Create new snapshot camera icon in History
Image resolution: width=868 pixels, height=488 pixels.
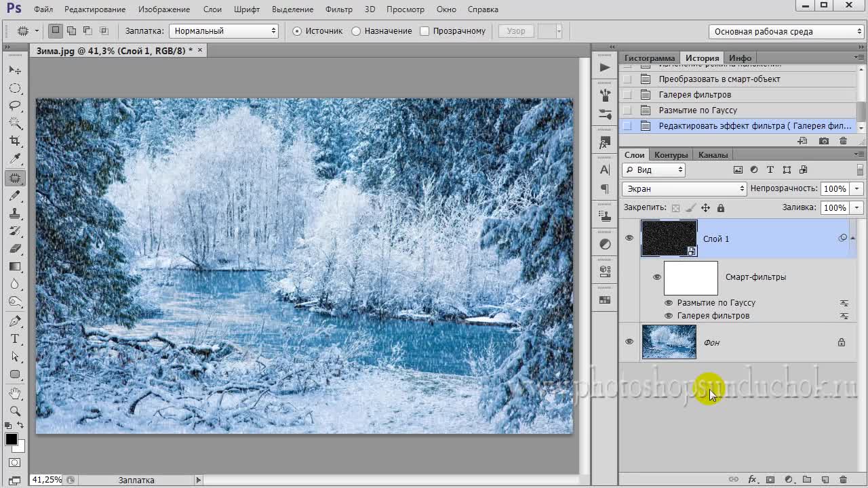coord(824,141)
